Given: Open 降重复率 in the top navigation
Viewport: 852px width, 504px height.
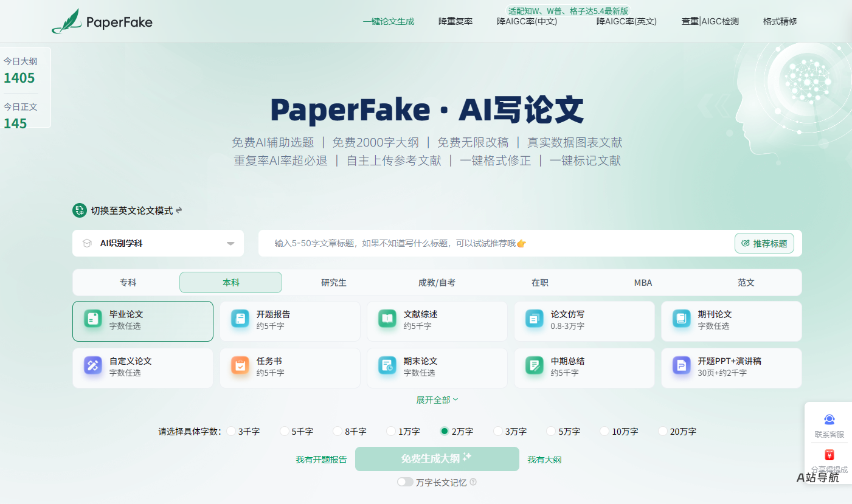Looking at the screenshot, I should 455,21.
